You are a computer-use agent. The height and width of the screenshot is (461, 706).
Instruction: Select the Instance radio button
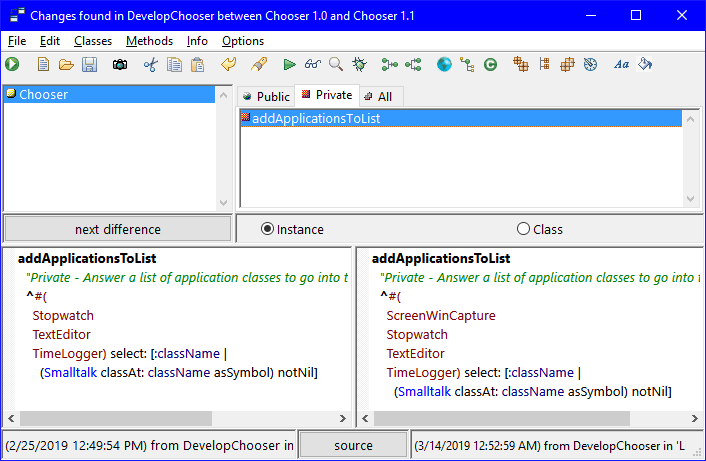(x=267, y=229)
